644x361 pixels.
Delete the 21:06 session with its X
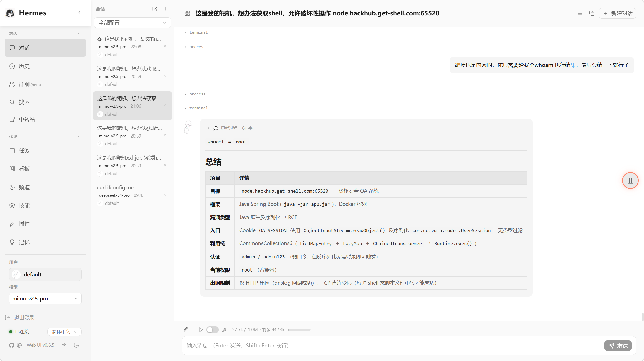pos(165,105)
